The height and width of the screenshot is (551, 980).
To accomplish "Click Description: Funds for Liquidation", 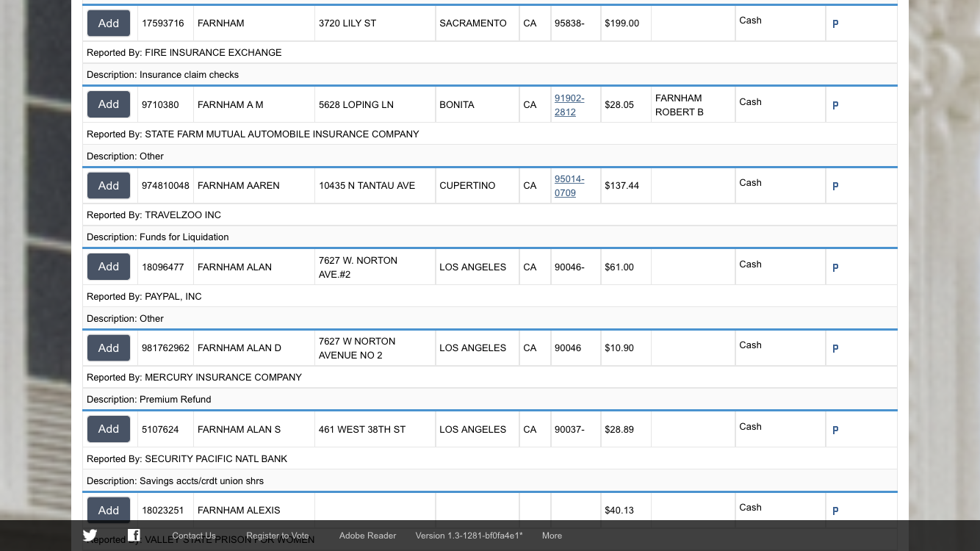I will click(158, 237).
